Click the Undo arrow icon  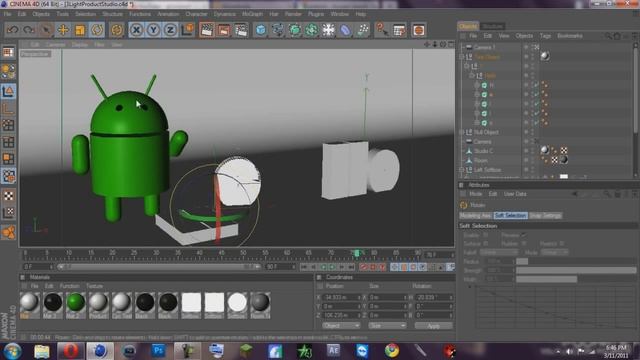pos(13,30)
